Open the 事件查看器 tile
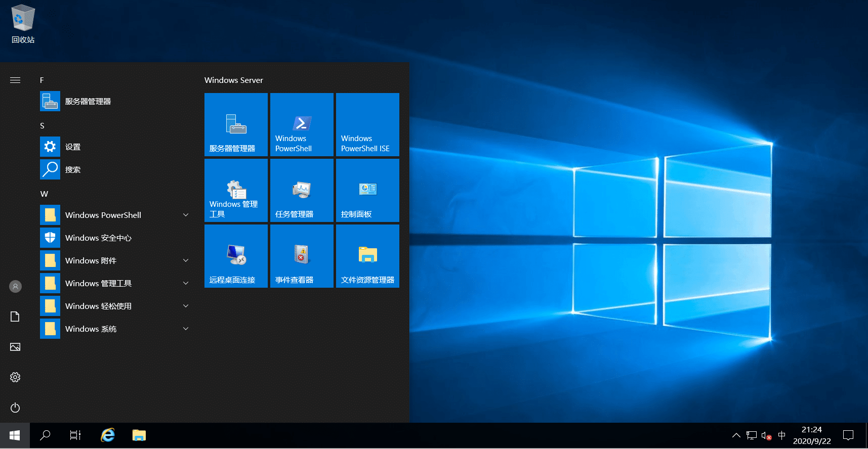 tap(302, 256)
